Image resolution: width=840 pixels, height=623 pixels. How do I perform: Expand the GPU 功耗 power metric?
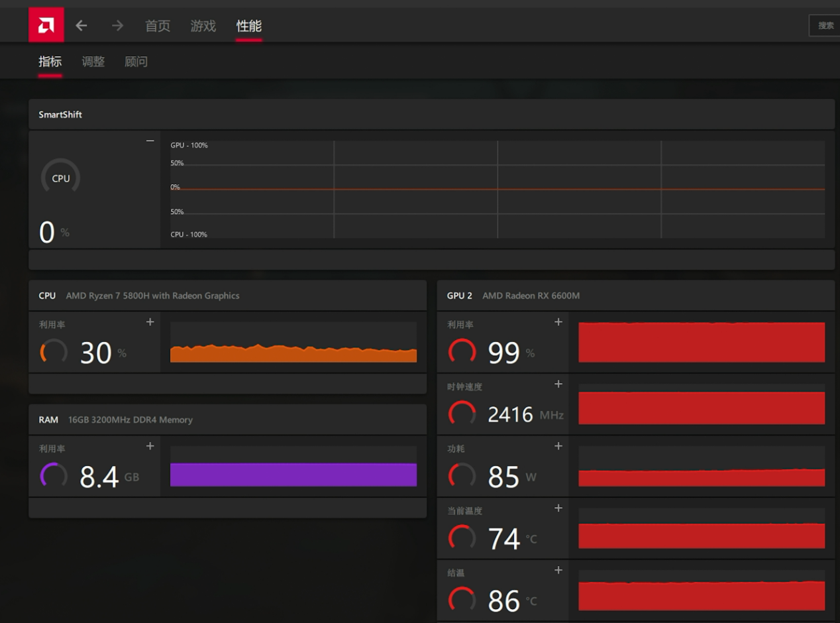(x=558, y=446)
